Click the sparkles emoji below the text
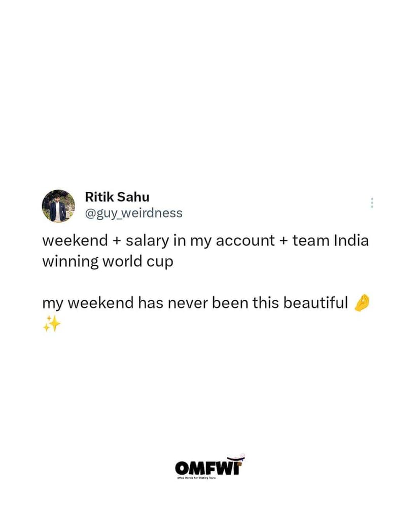 tap(52, 324)
